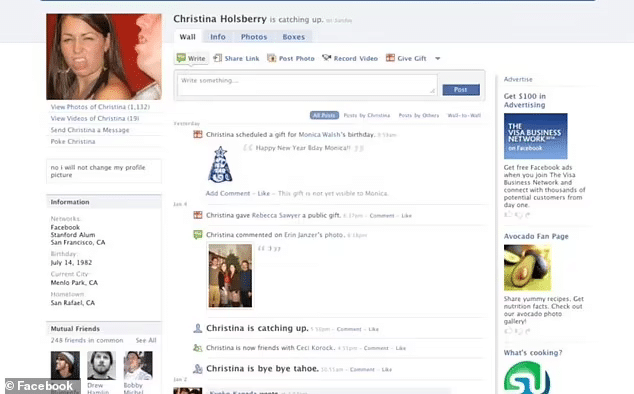
Task: Open dropdown arrow next to Give Gift
Action: (437, 58)
